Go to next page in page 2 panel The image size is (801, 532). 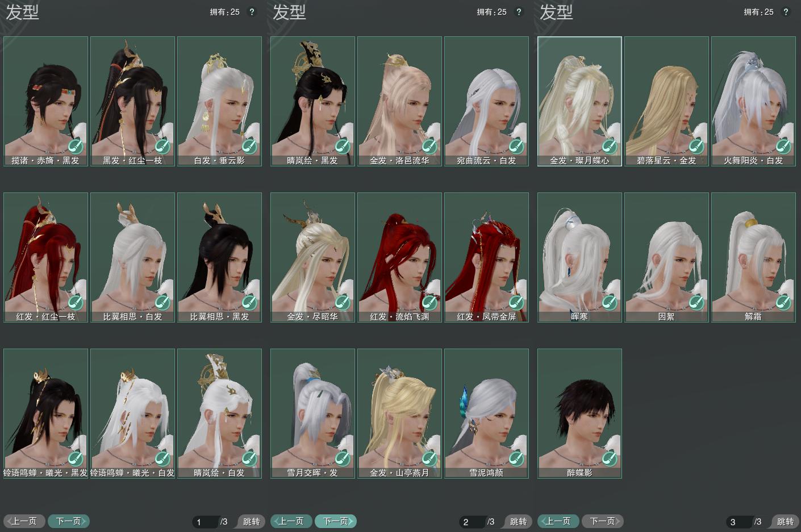(x=336, y=521)
